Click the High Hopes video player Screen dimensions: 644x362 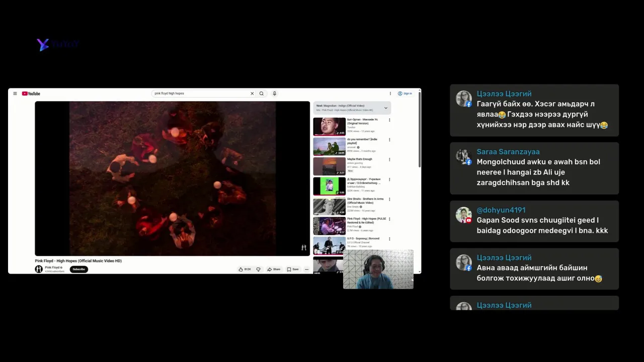coord(172,178)
